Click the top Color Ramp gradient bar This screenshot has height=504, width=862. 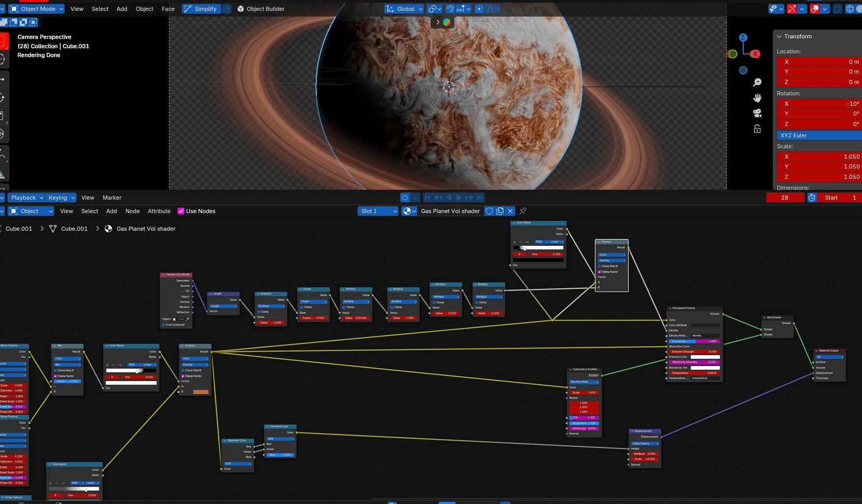pyautogui.click(x=538, y=248)
